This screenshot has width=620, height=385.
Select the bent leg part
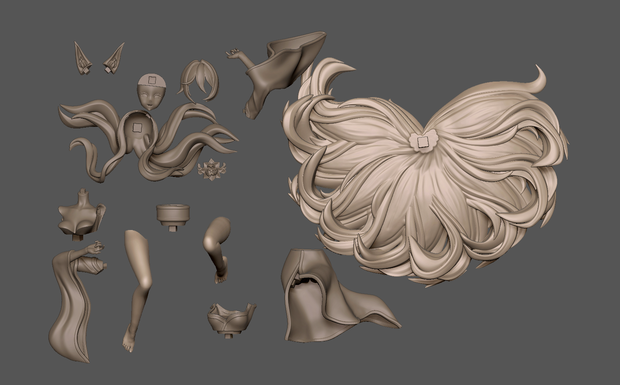click(217, 249)
